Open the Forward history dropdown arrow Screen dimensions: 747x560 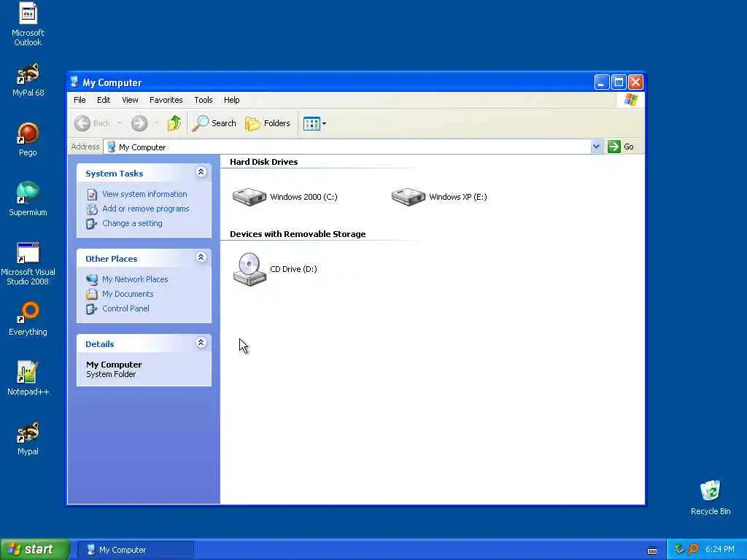point(156,123)
